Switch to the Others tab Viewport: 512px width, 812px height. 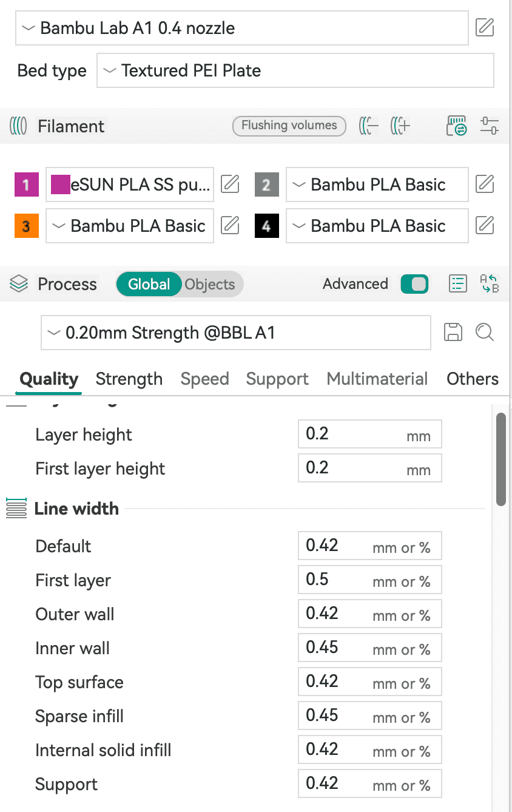click(473, 379)
